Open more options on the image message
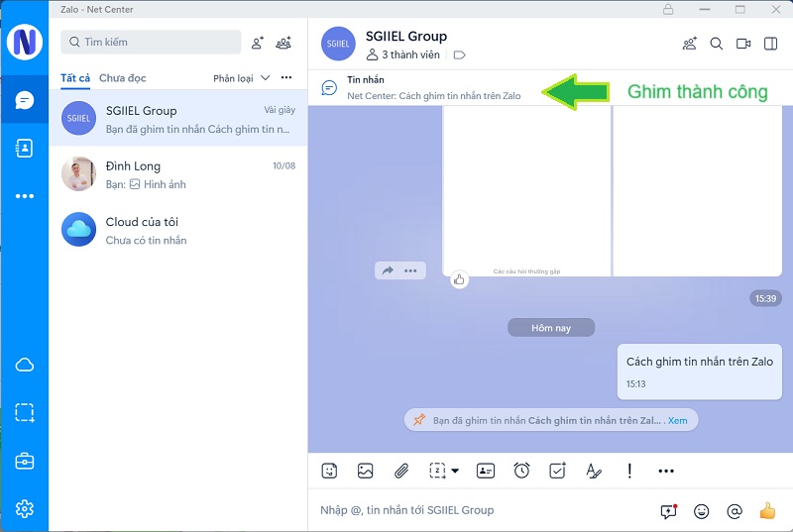 tap(410, 270)
